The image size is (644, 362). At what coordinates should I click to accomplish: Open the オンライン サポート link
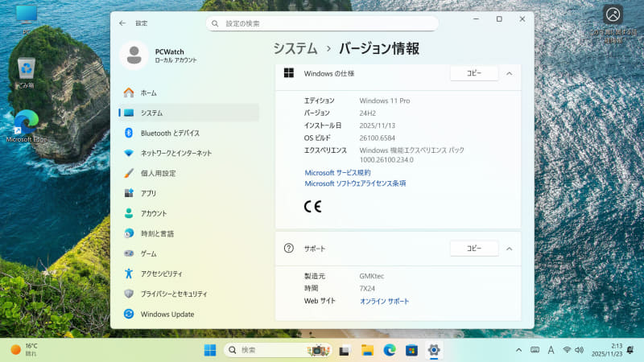385,301
